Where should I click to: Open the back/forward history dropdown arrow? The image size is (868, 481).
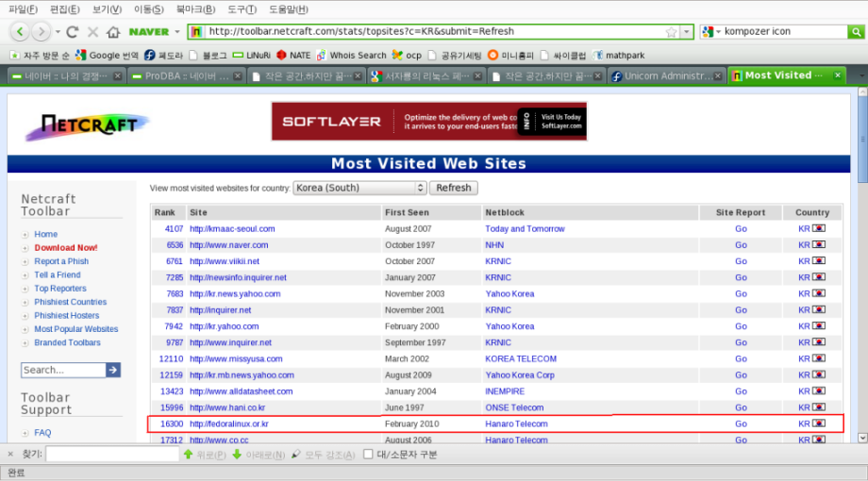point(58,32)
